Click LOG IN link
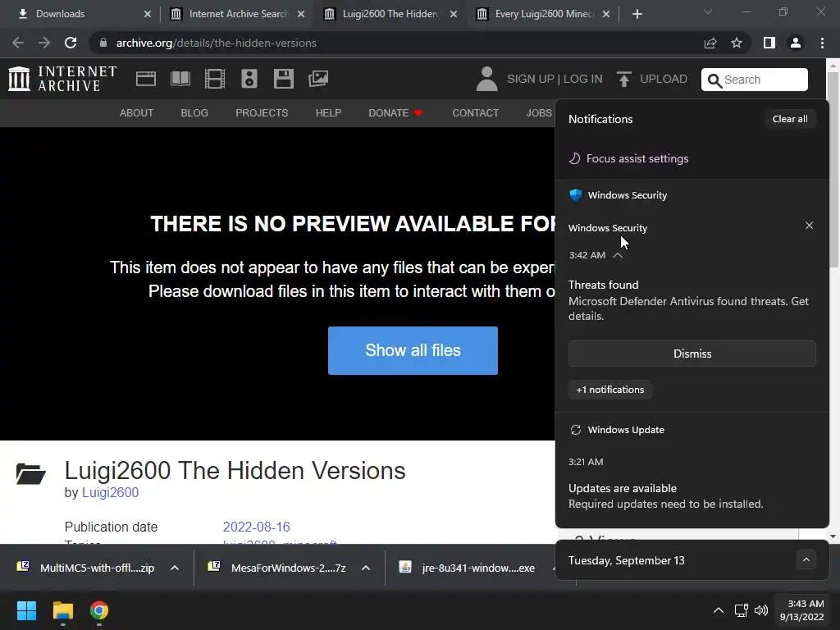Viewport: 840px width, 630px height. pyautogui.click(x=583, y=79)
